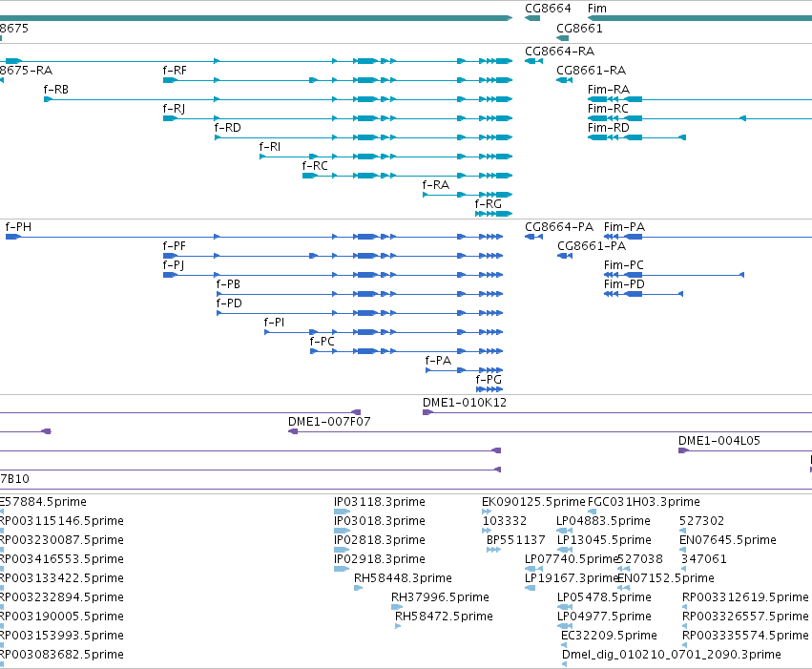This screenshot has height=669, width=812.
Task: Click the CG8661-RA transcript label
Action: [x=591, y=71]
